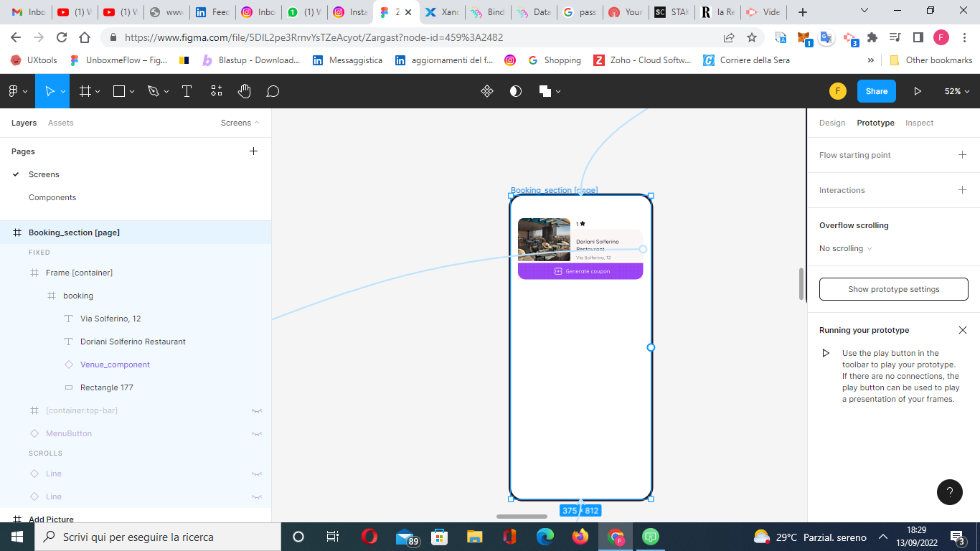Screen dimensions: 980x551
Task: Select the Hand tool
Action: [x=245, y=91]
